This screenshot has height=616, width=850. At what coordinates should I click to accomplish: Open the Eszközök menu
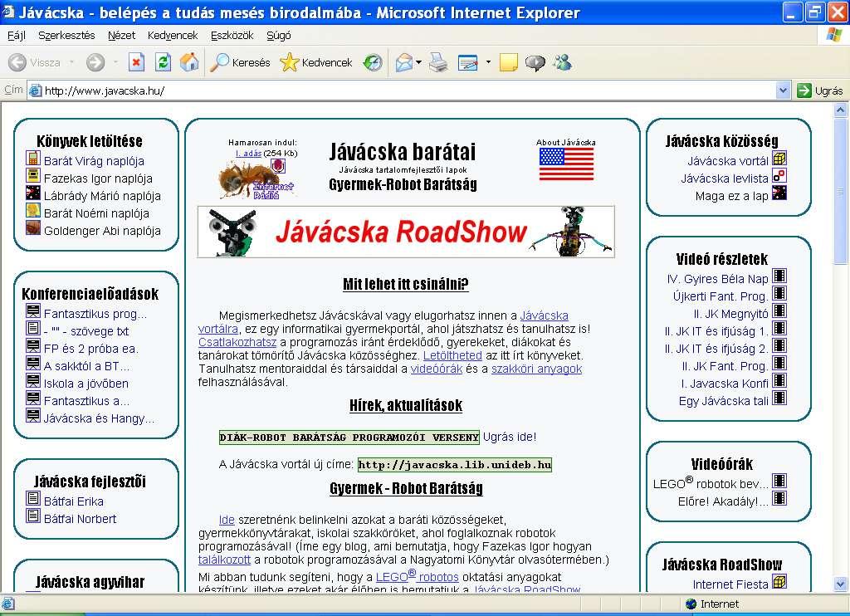232,35
